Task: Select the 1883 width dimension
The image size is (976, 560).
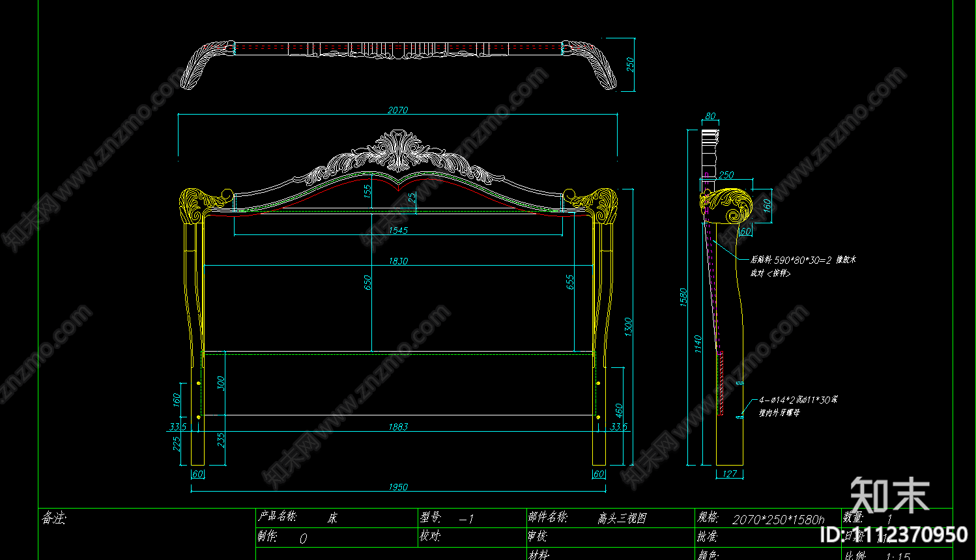Action: pos(398,427)
